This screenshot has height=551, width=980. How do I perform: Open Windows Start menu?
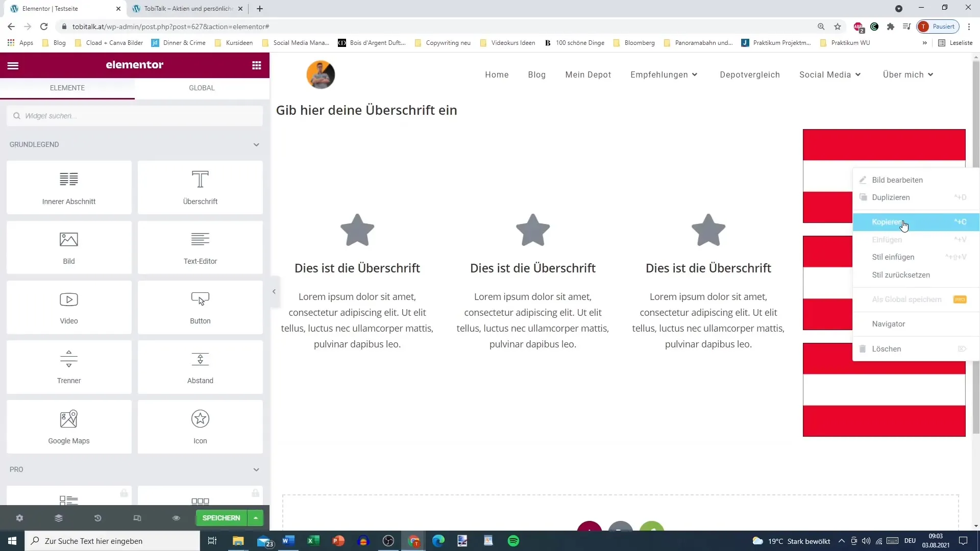12,541
